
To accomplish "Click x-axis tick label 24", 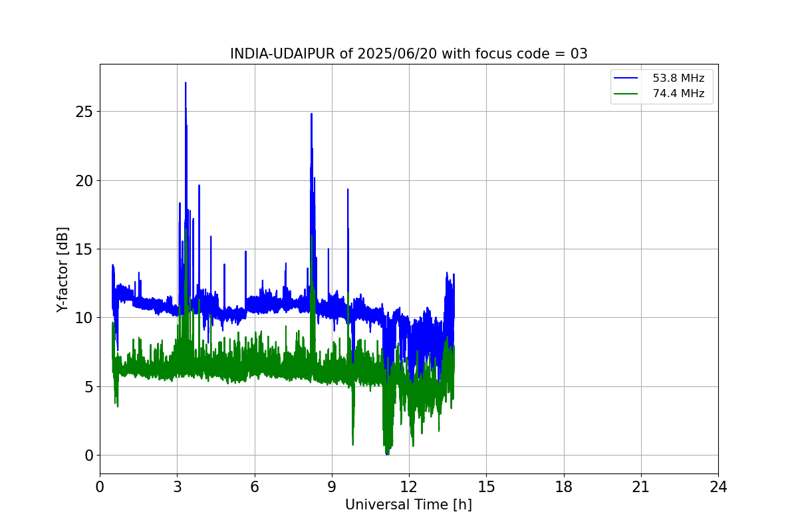I will 718,487.
